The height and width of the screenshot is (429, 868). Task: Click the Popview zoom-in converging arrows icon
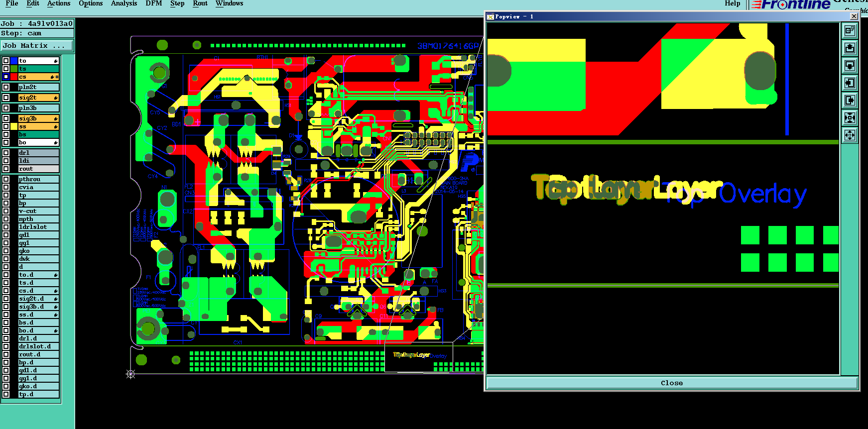click(850, 118)
